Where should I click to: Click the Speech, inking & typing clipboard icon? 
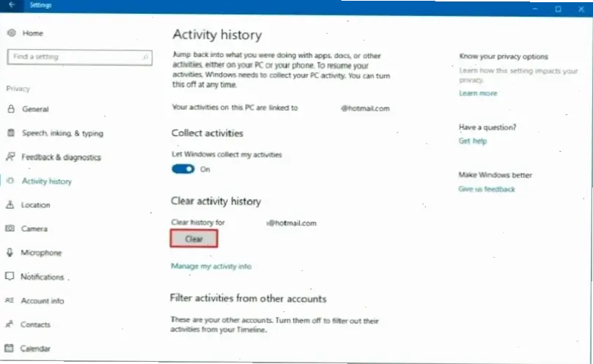click(x=11, y=133)
